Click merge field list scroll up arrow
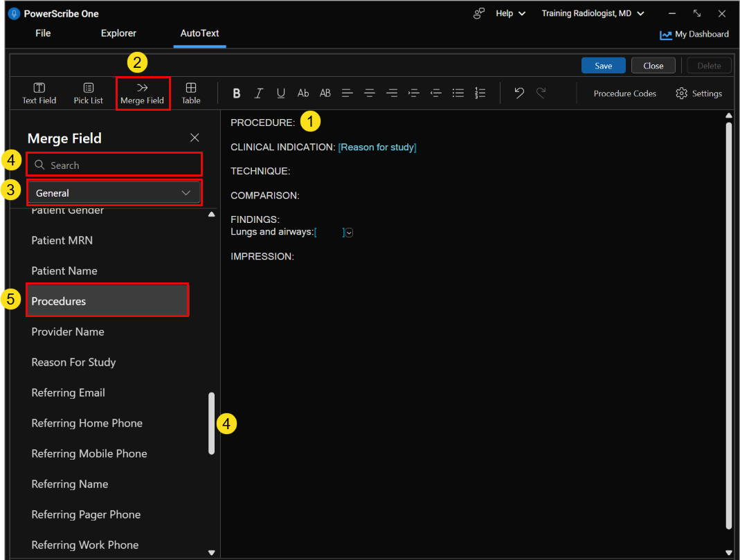The image size is (740, 560). click(211, 214)
